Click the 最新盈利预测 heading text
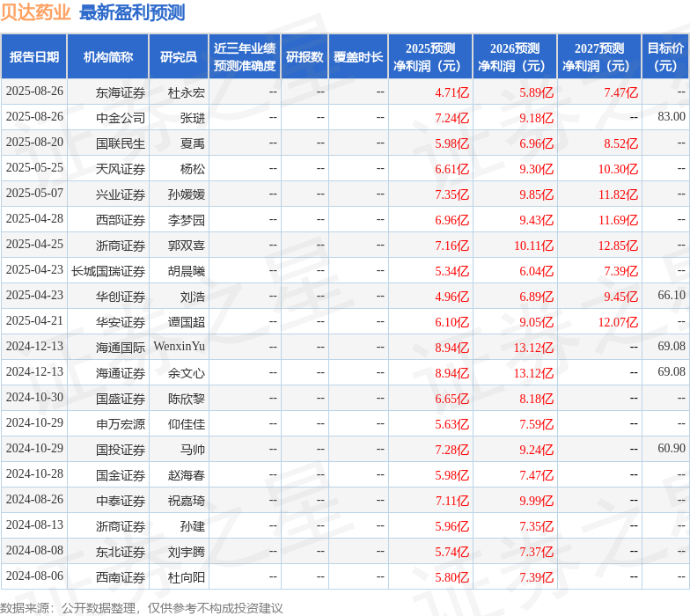The image size is (690, 616). 132,13
